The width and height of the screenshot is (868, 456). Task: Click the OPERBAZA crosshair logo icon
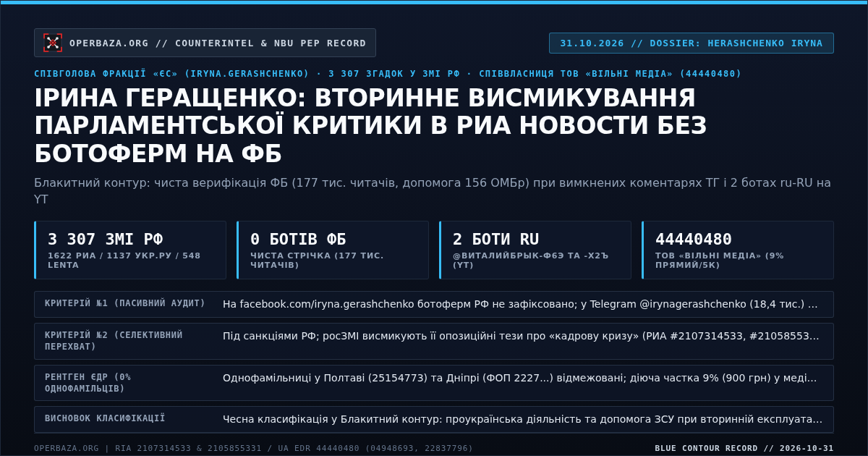coord(53,43)
